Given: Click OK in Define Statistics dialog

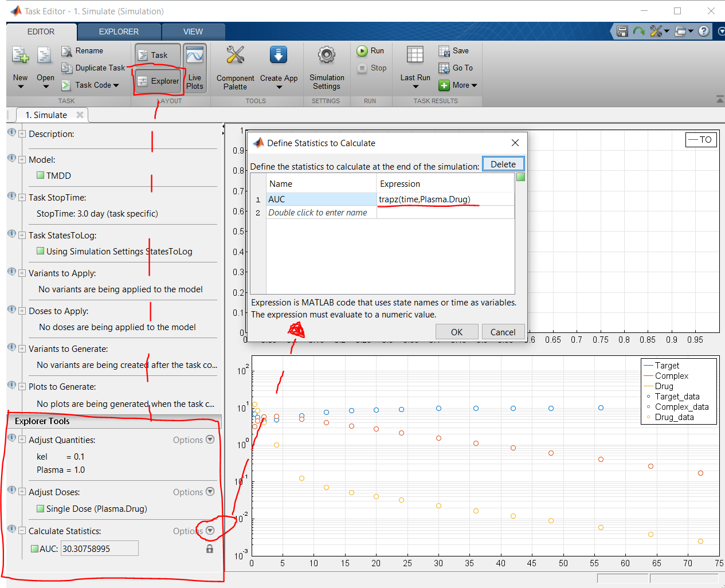Looking at the screenshot, I should [456, 332].
